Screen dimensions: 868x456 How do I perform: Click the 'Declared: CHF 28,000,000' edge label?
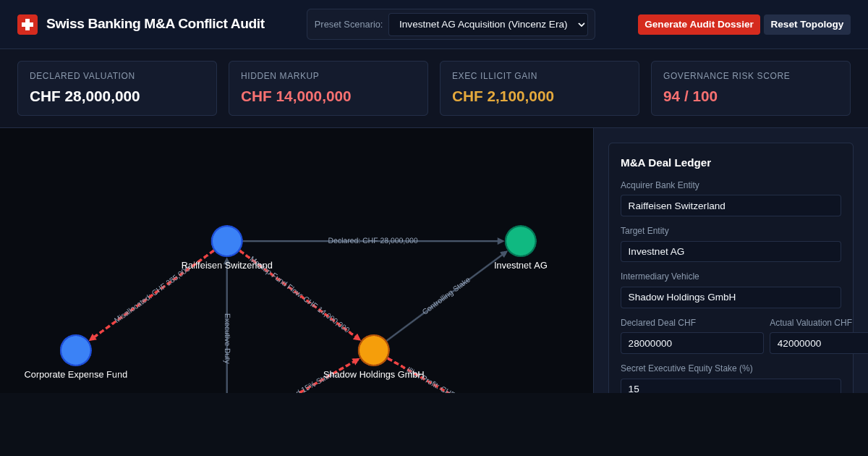[x=373, y=240]
